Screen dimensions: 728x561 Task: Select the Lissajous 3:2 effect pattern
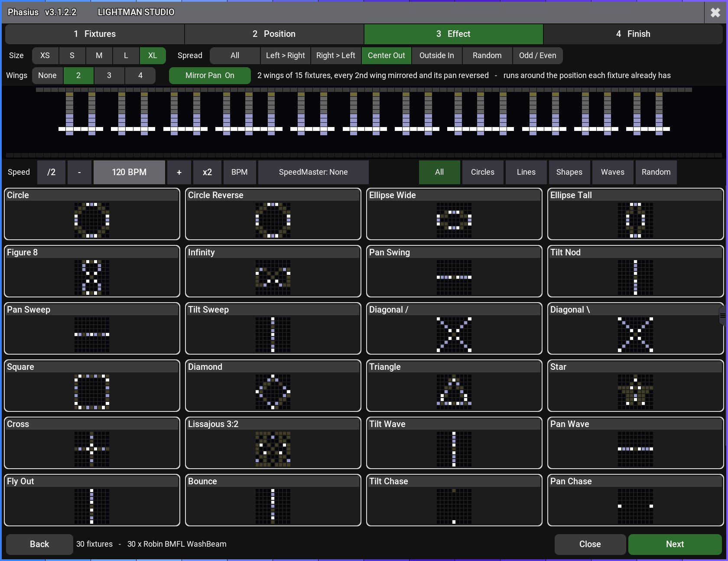point(273,443)
